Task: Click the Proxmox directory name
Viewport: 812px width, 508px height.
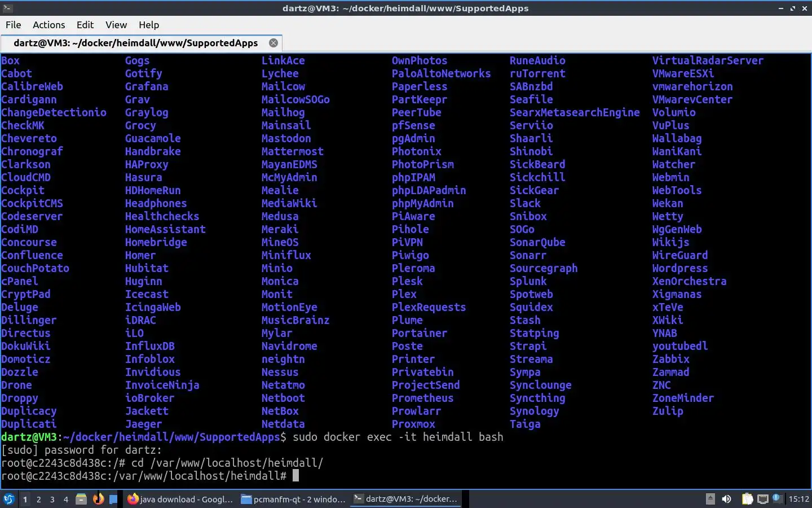Action: [413, 424]
